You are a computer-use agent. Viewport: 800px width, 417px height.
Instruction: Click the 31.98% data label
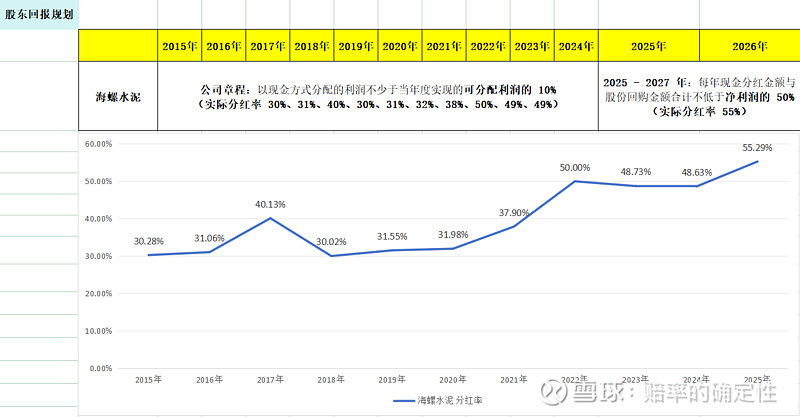point(453,234)
